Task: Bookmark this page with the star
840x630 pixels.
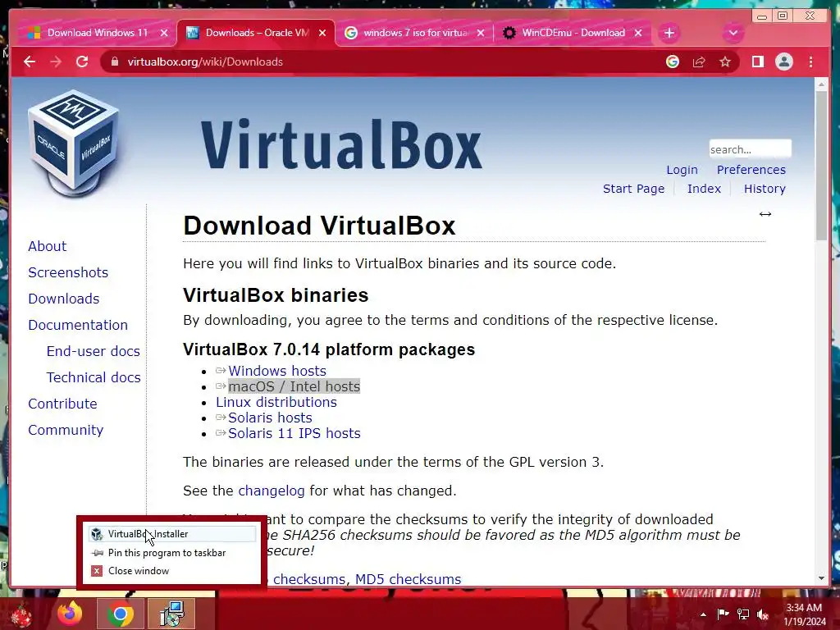Action: [725, 62]
